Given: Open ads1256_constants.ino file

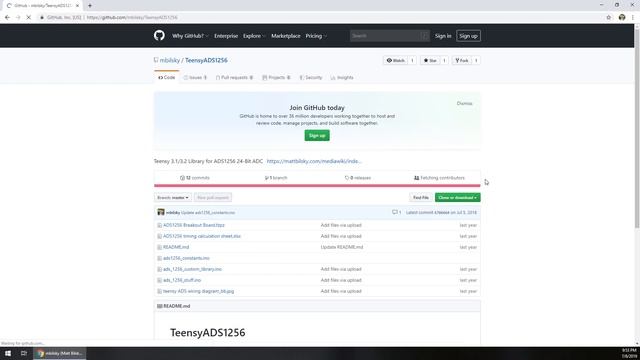Looking at the screenshot, I should (x=186, y=258).
